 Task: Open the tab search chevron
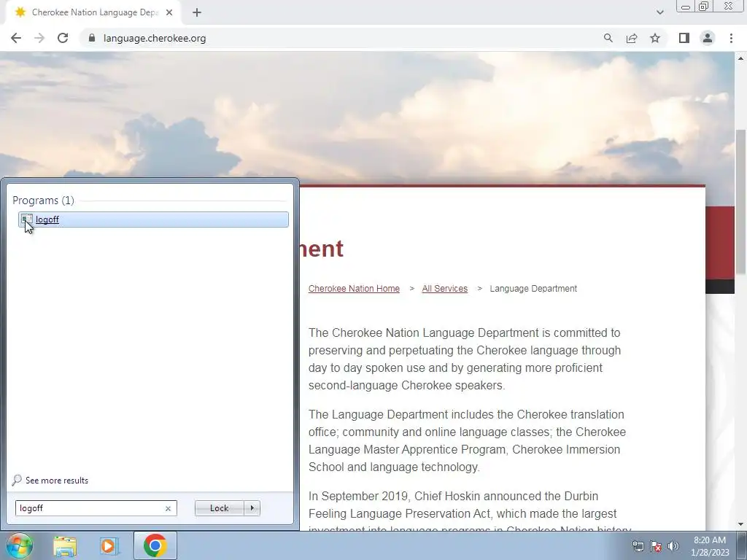[659, 12]
